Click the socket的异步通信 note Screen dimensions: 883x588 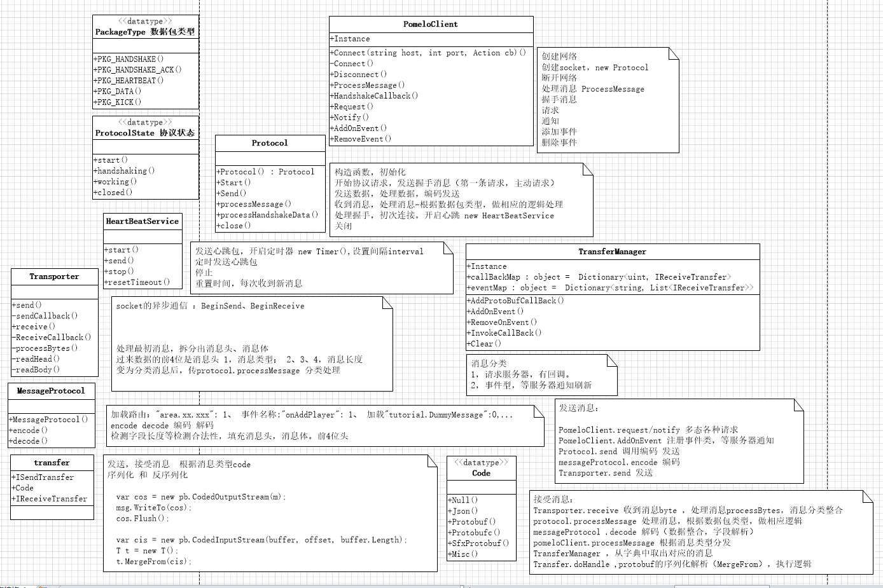pos(252,344)
